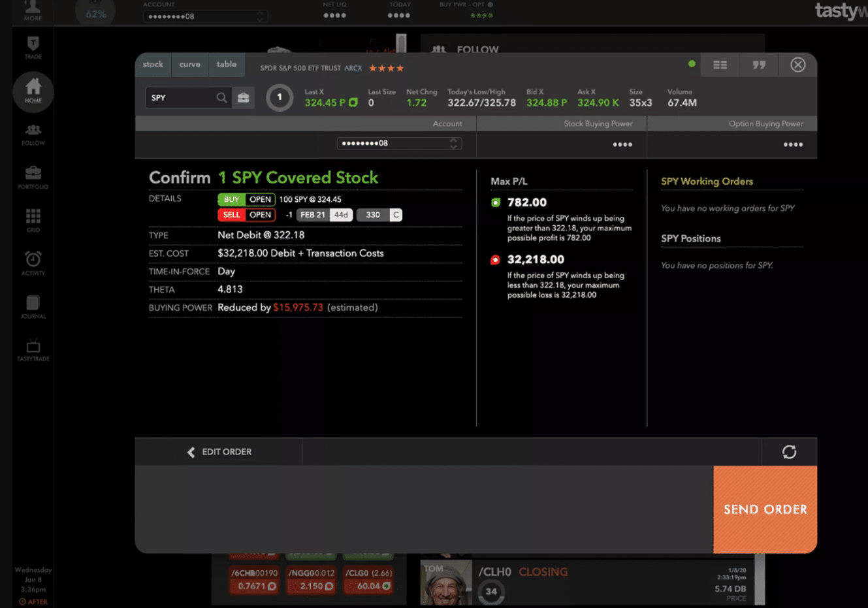Switch to the table tab
Image resolution: width=868 pixels, height=608 pixels.
click(x=227, y=64)
